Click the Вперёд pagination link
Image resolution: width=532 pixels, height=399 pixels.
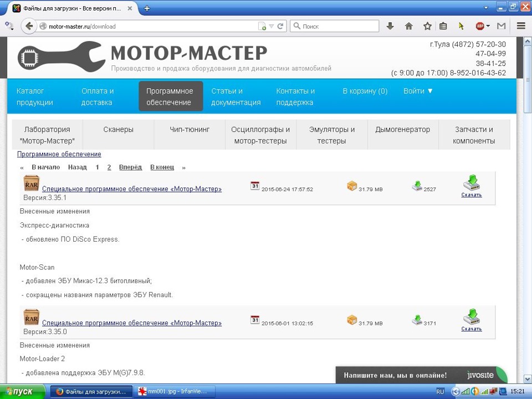pos(130,167)
